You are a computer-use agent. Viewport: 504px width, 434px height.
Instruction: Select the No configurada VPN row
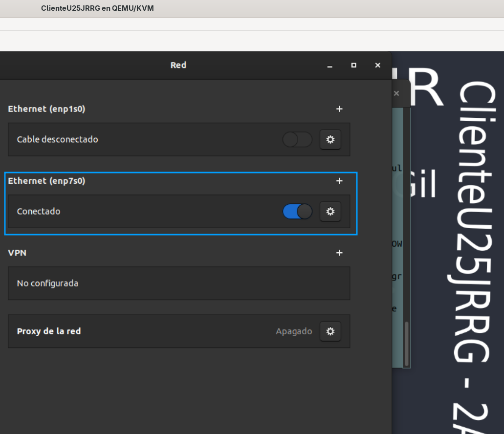(x=179, y=283)
